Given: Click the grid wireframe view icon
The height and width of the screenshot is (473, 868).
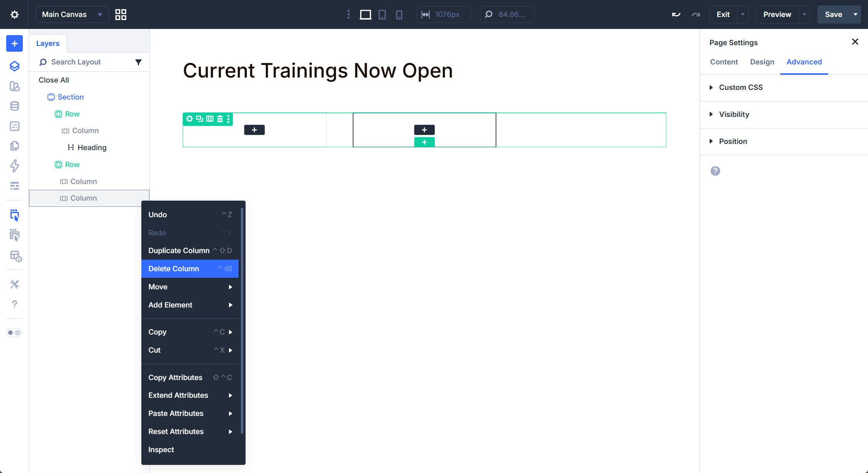Looking at the screenshot, I should [121, 15].
